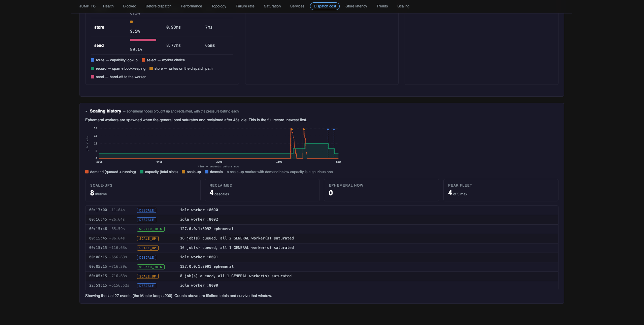Click DESCALE badge at 00:06:15

[146, 257]
